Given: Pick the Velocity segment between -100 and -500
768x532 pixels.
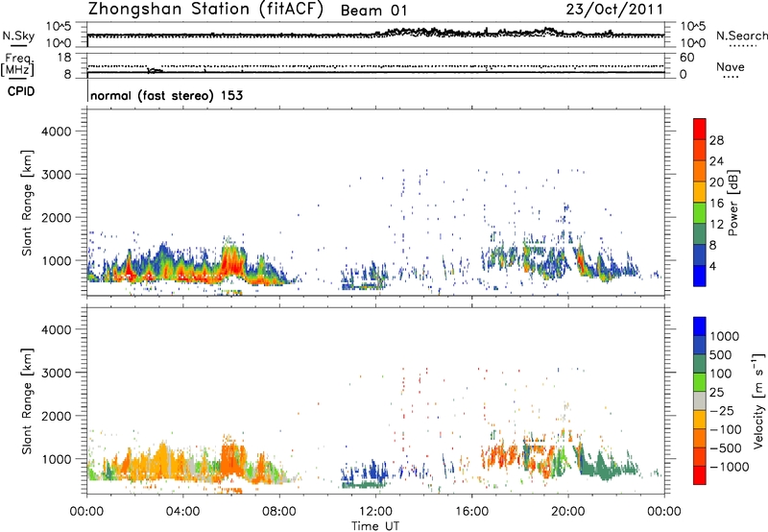Looking at the screenshot, I should pyautogui.click(x=700, y=438).
